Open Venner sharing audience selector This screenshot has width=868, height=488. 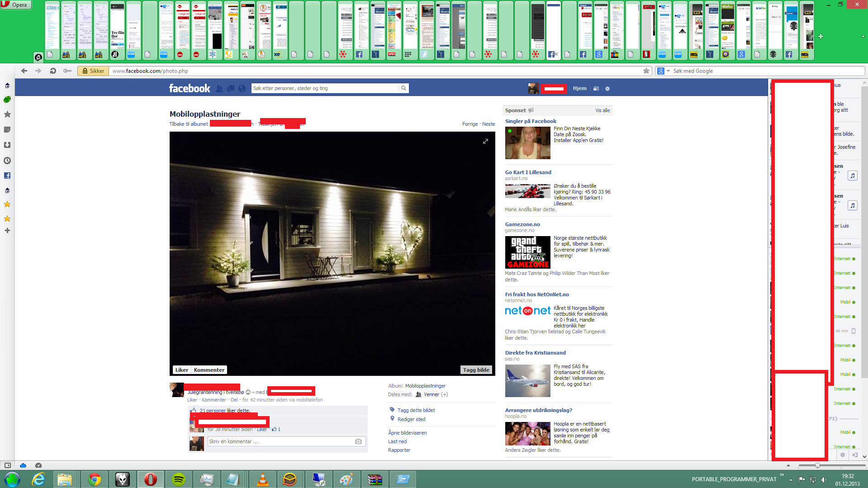[x=432, y=394]
